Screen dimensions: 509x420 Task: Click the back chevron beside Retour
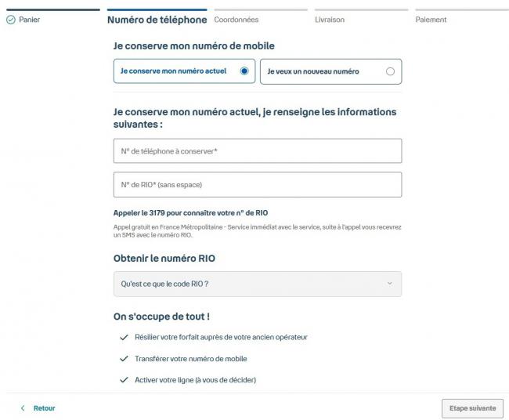pyautogui.click(x=23, y=408)
